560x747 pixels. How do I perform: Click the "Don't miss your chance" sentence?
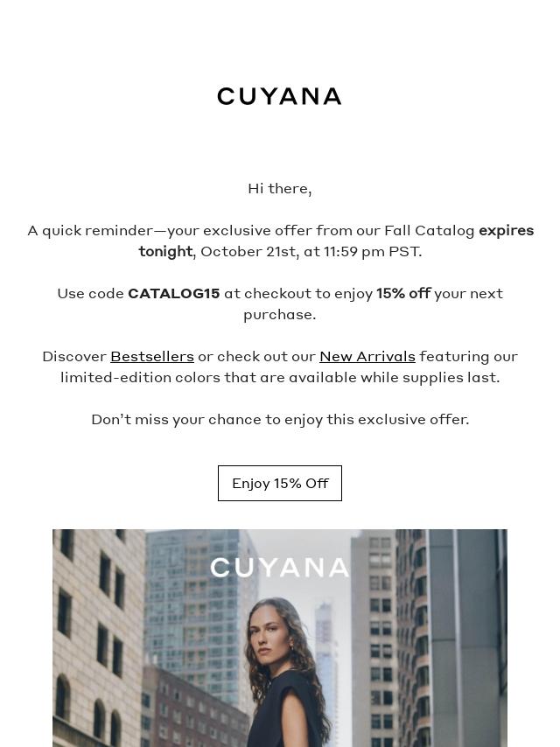coord(280,419)
